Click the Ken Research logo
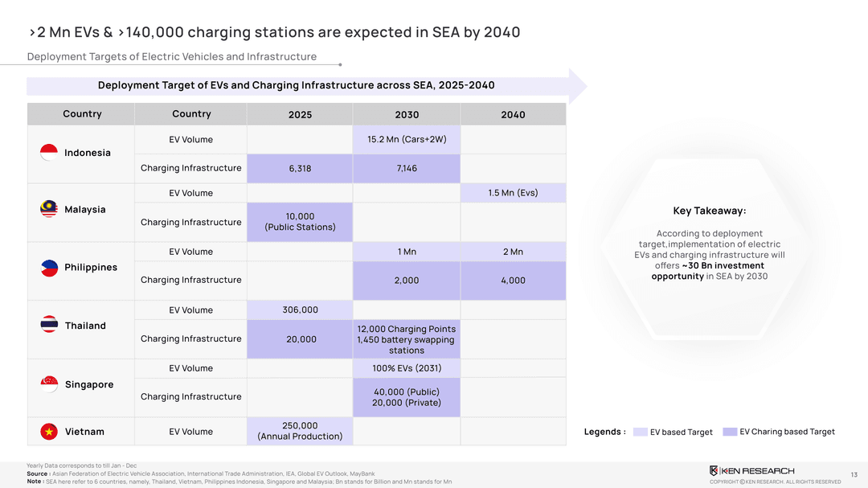Screen dimensions: 868x488 751,470
